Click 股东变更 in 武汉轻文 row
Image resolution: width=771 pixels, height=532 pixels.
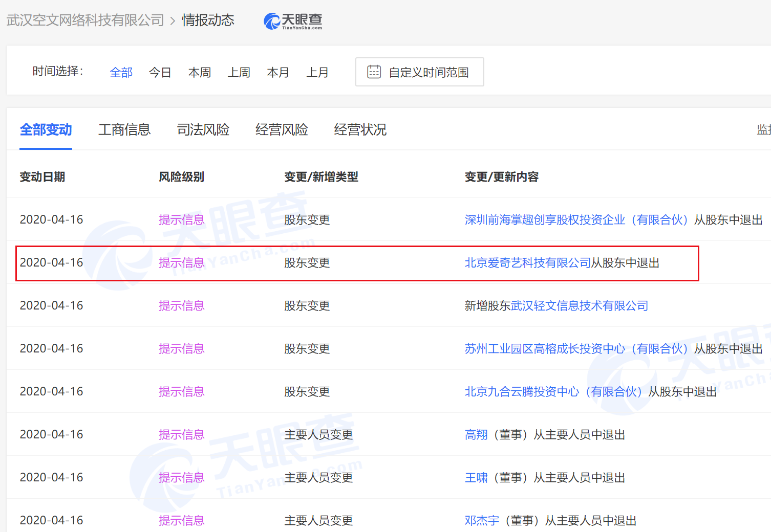click(307, 306)
